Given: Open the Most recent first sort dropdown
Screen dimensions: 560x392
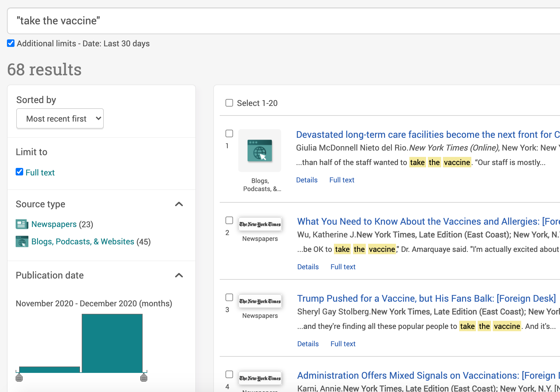Looking at the screenshot, I should pyautogui.click(x=60, y=119).
